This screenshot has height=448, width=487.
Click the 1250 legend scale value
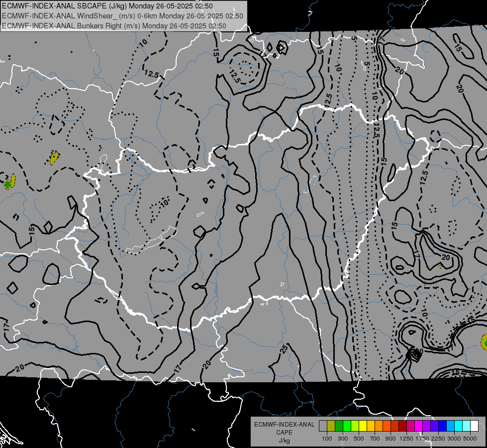tap(406, 439)
